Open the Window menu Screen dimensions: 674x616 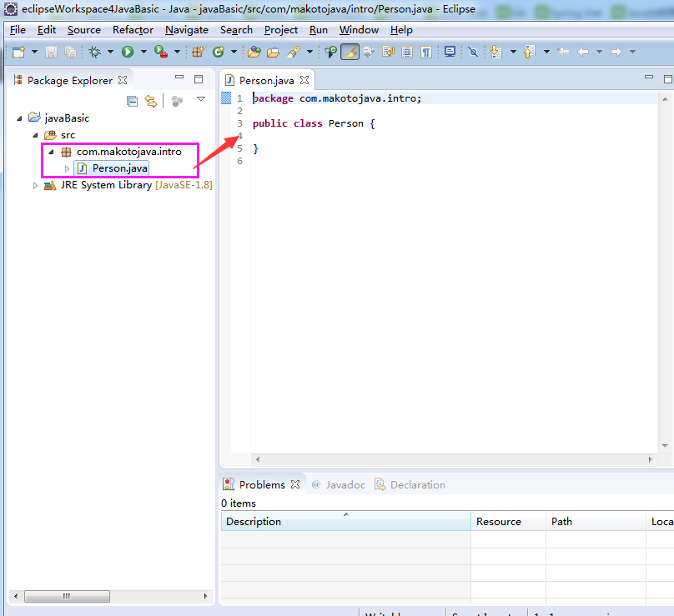point(359,30)
